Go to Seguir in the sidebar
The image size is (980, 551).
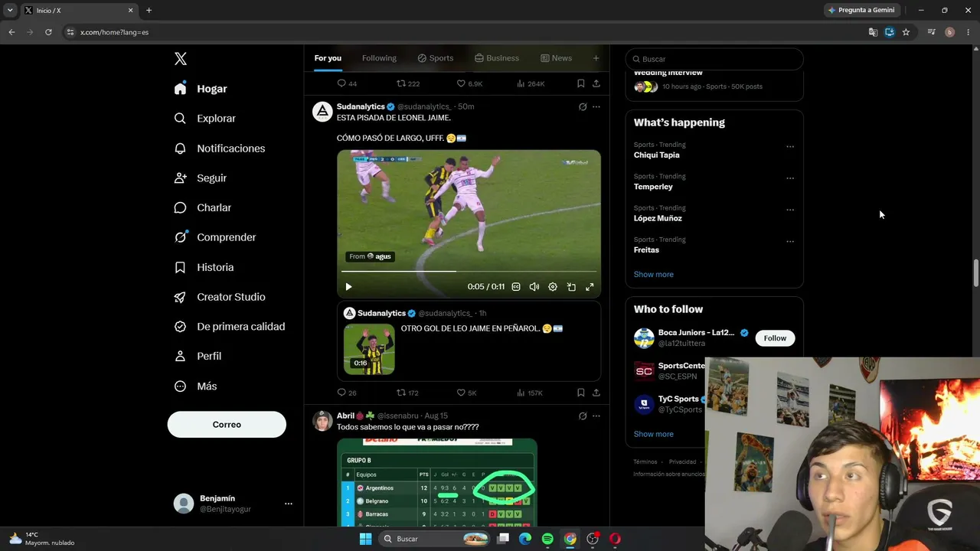[200, 178]
